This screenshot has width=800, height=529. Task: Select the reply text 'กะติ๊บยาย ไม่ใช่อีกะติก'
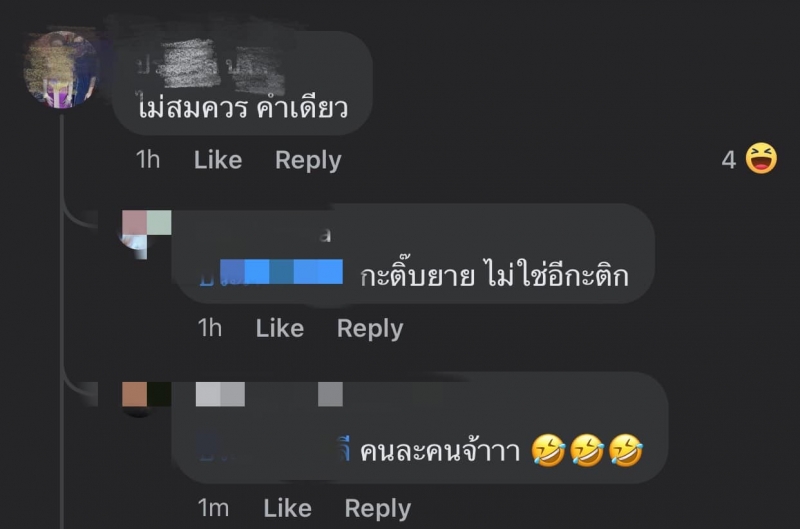(494, 274)
